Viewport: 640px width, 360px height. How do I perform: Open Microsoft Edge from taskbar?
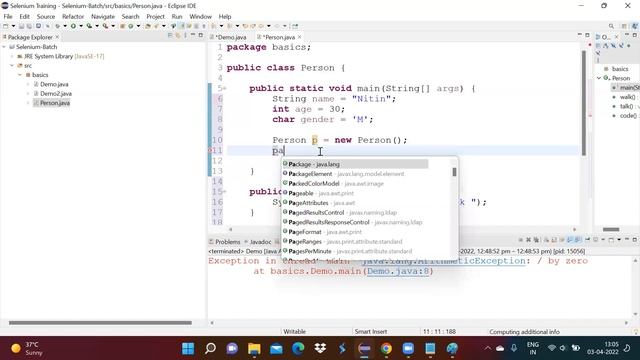coord(298,348)
